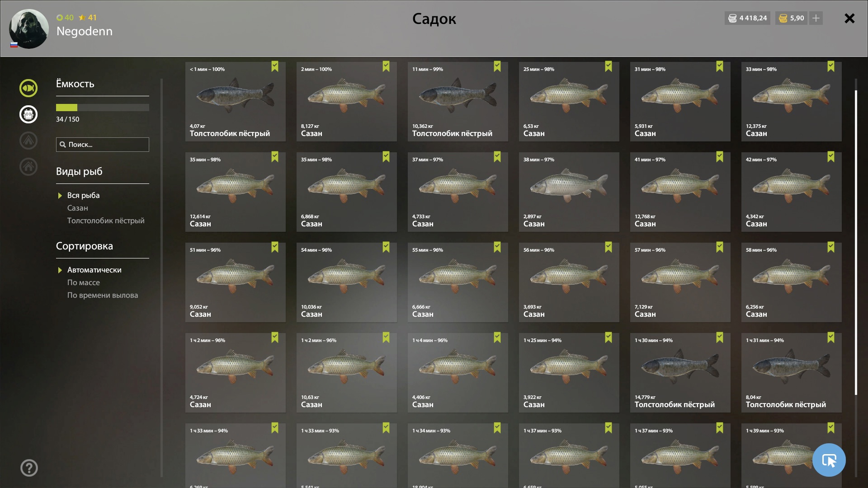Filter fish by Сазан
This screenshot has height=488, width=868.
pos(78,208)
